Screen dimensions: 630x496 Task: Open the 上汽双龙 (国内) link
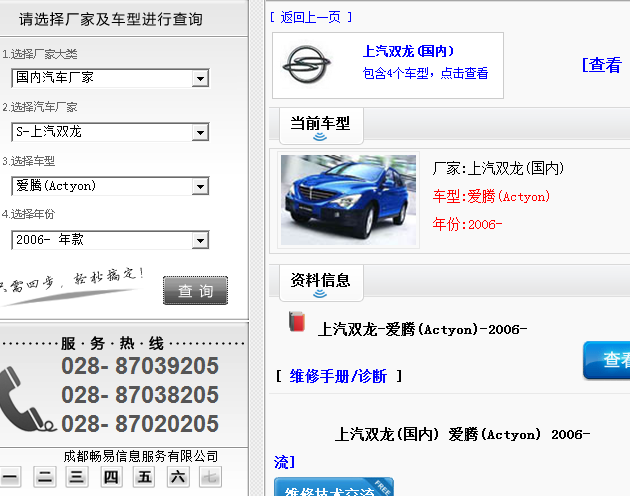408,51
